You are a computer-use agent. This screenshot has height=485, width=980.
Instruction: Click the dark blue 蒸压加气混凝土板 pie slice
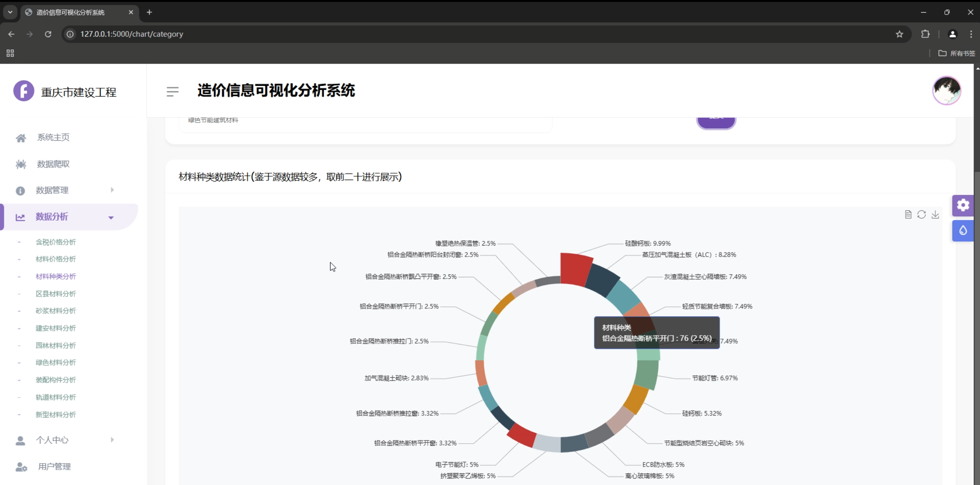coord(602,281)
